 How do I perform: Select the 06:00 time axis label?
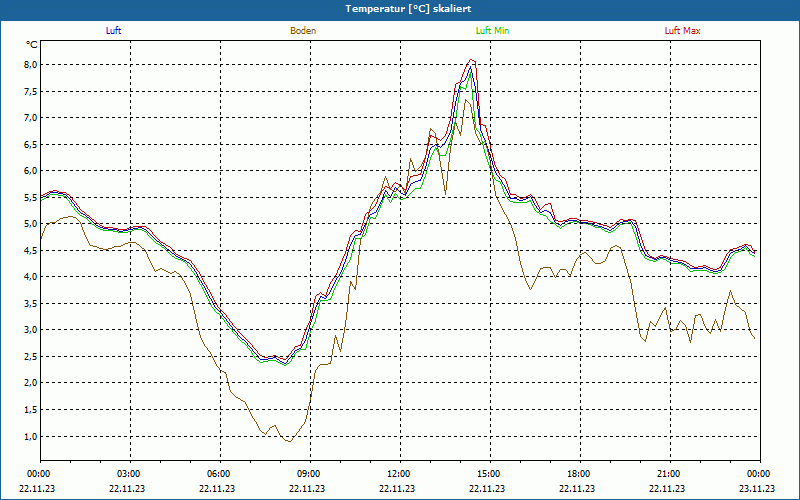218,474
